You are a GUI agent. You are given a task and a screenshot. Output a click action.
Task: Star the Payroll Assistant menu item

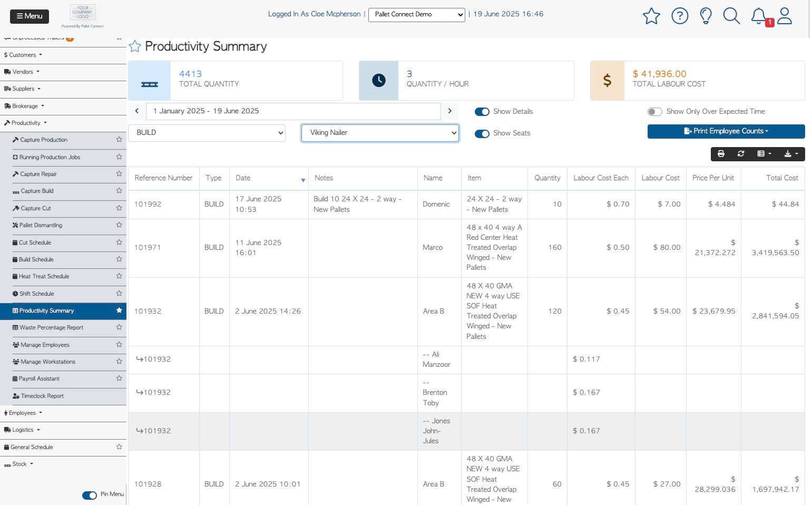(x=119, y=378)
